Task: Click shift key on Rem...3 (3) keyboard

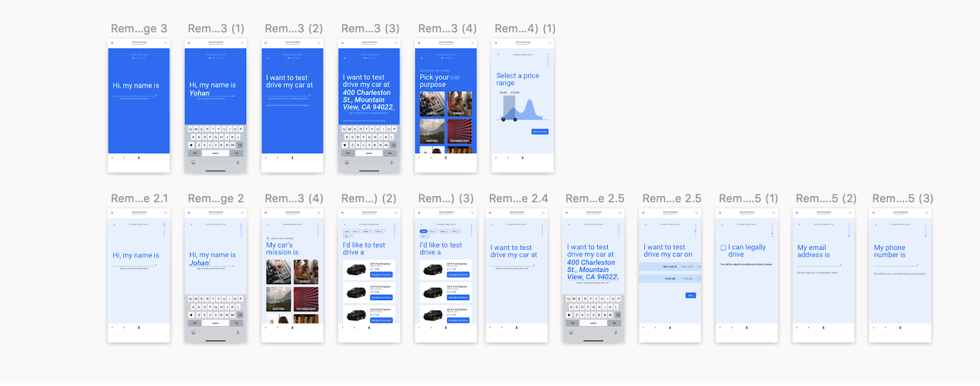Action: pyautogui.click(x=345, y=145)
